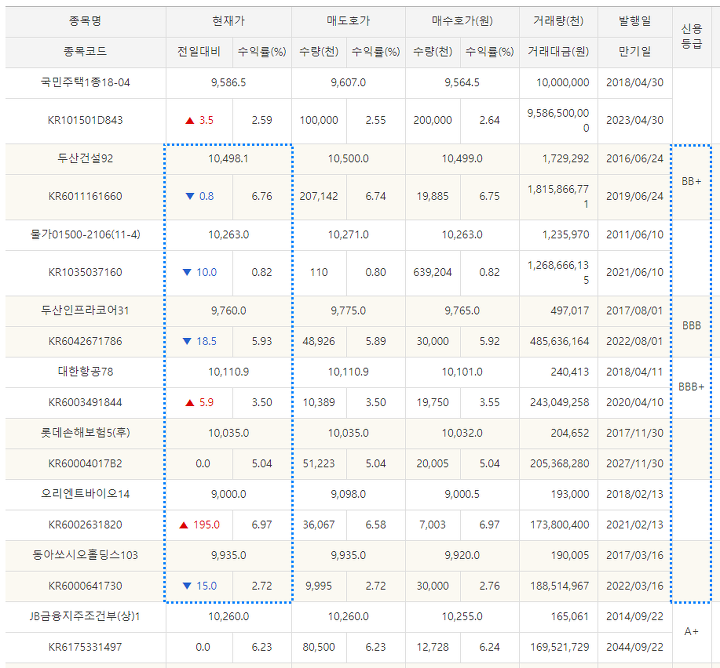Select code KR60004017B2
The height and width of the screenshot is (668, 720).
click(85, 463)
